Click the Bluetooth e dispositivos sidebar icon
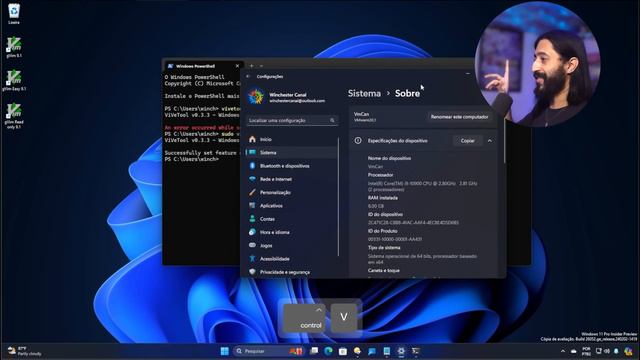This screenshot has height=360, width=640. (252, 166)
